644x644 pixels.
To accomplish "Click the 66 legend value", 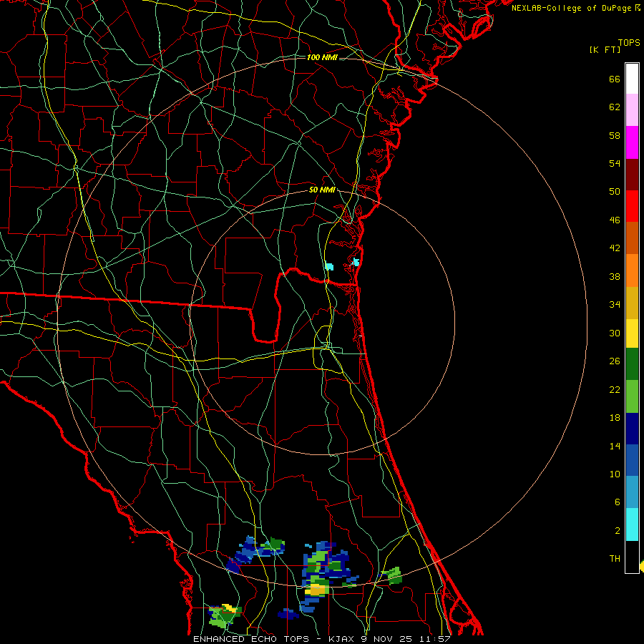I will 615,79.
